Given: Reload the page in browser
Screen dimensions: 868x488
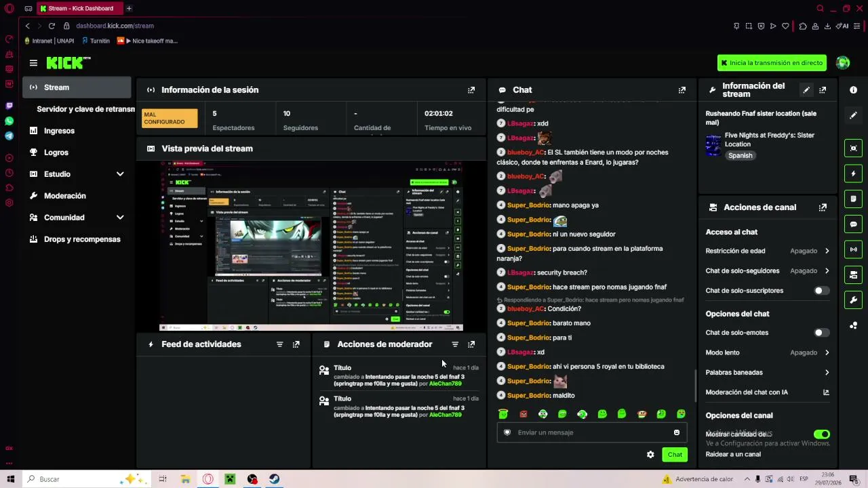Looking at the screenshot, I should (x=52, y=26).
